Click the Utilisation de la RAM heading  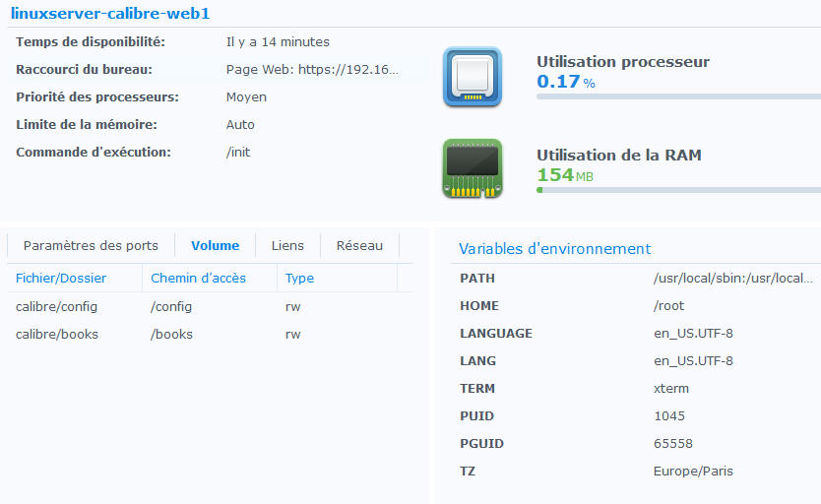[619, 156]
